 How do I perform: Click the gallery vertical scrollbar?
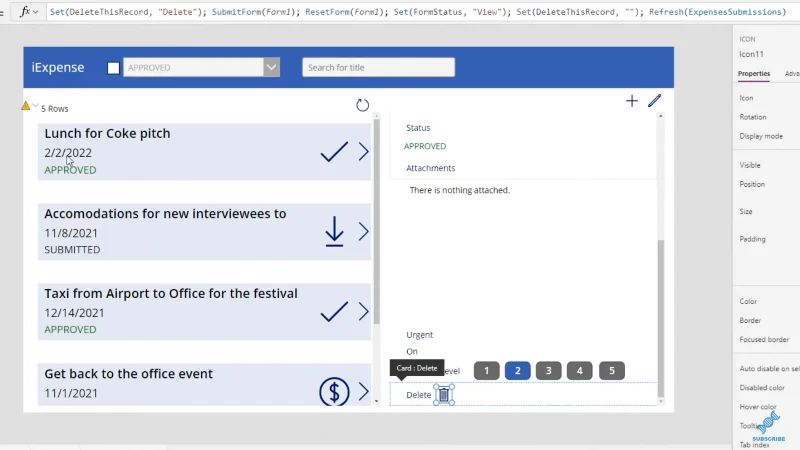377,222
